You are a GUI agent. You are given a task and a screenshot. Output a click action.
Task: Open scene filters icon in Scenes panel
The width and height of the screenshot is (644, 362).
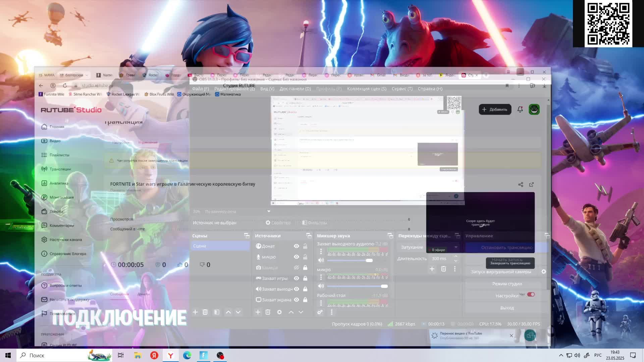[217, 312]
